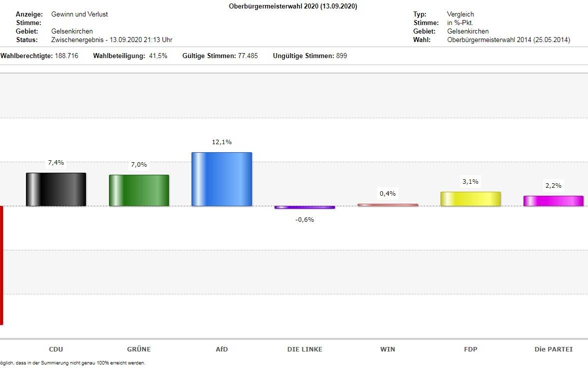Select the 3,1% value label

coord(470,182)
